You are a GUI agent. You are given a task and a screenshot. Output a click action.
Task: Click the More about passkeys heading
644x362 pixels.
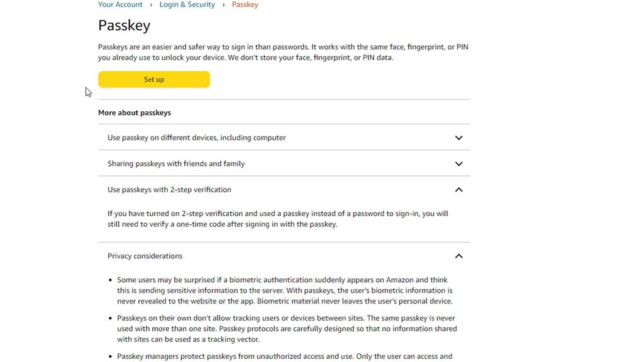pos(134,112)
